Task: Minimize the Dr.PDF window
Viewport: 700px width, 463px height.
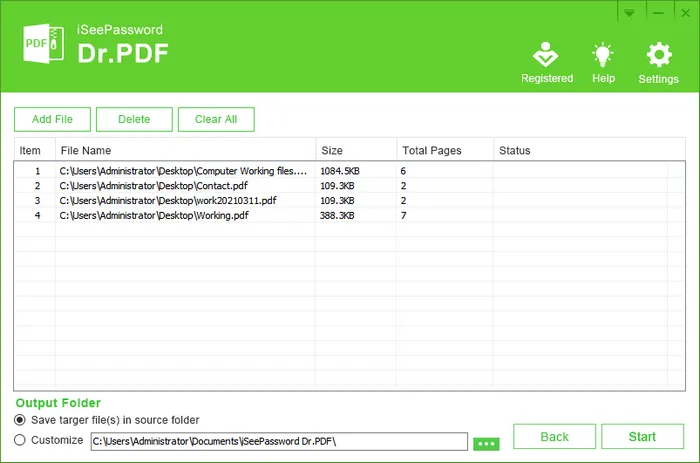Action: (x=658, y=13)
